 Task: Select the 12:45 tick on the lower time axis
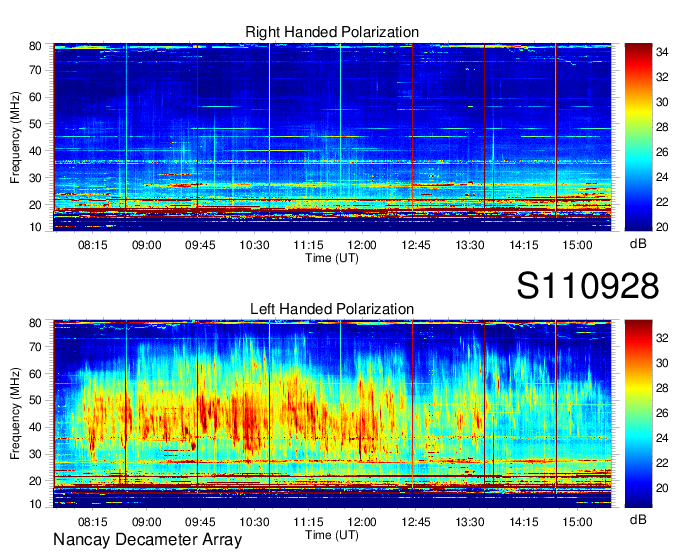[x=416, y=522]
